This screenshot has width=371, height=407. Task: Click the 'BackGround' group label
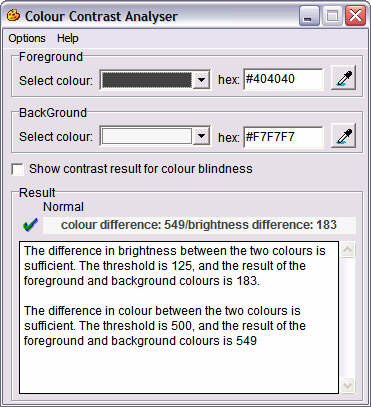(53, 113)
